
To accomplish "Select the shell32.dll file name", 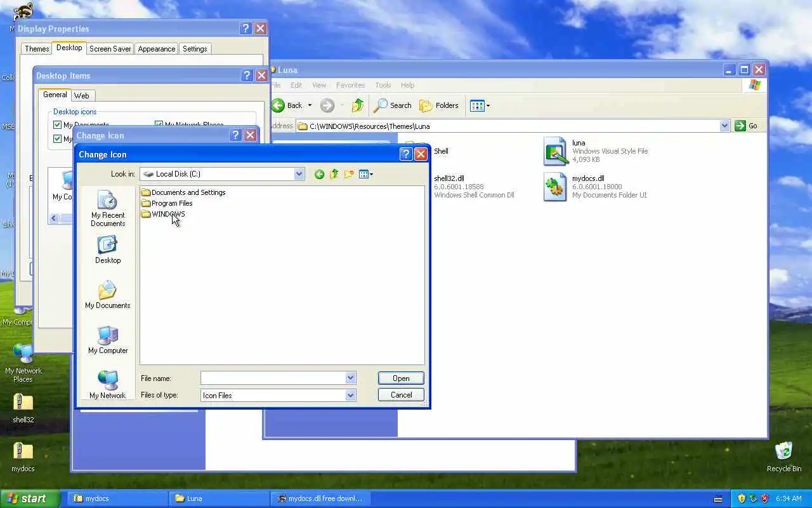I will pos(449,178).
